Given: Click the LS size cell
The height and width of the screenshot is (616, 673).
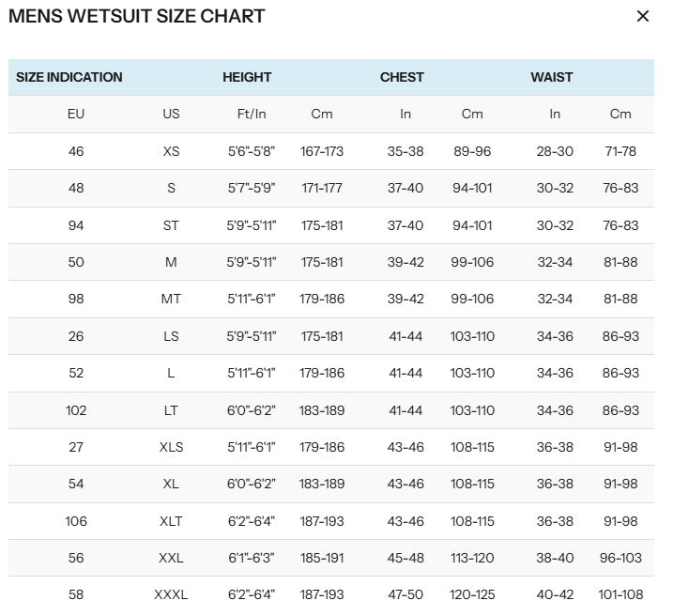Looking at the screenshot, I should (x=171, y=336).
